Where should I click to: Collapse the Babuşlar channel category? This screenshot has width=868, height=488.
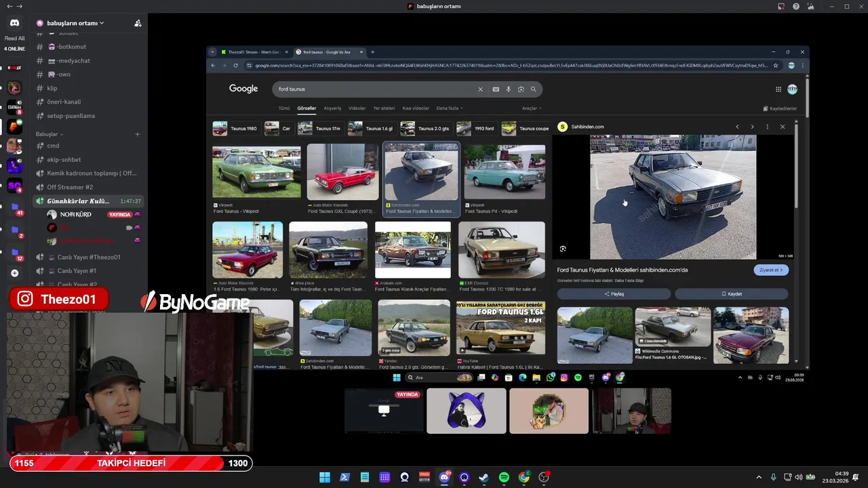pyautogui.click(x=50, y=134)
